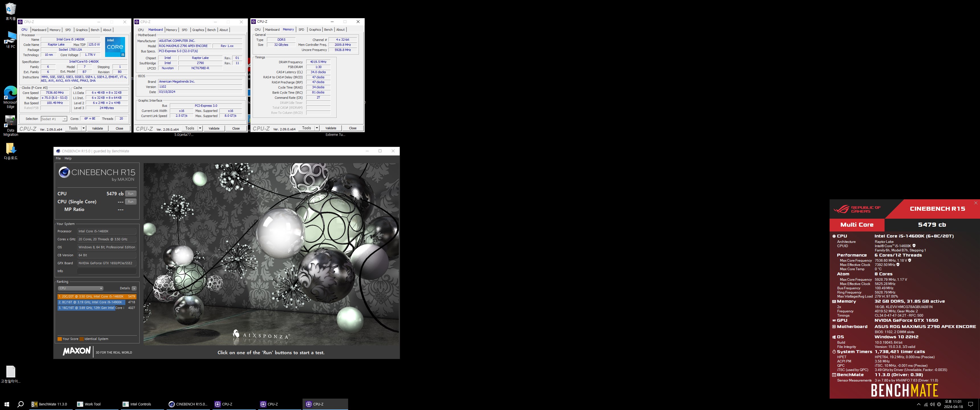Select the i5-14600K ranking entry
This screenshot has width=980, height=410.
97,296
